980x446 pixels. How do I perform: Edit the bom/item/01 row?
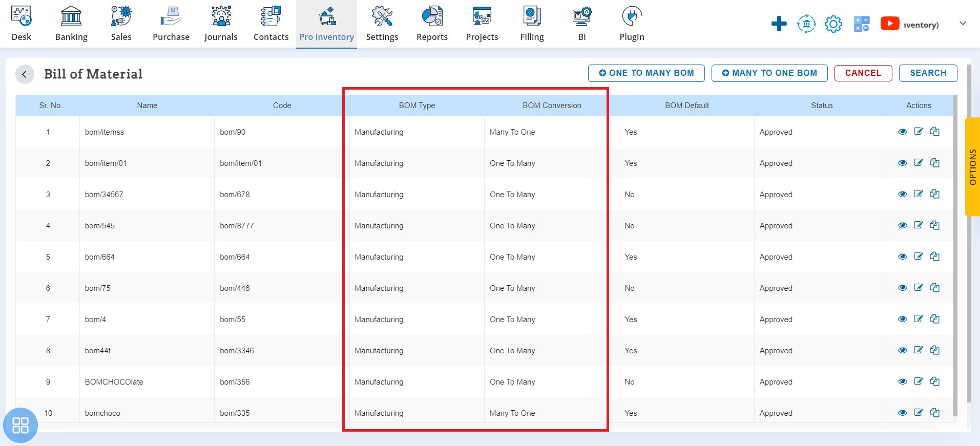coord(919,162)
